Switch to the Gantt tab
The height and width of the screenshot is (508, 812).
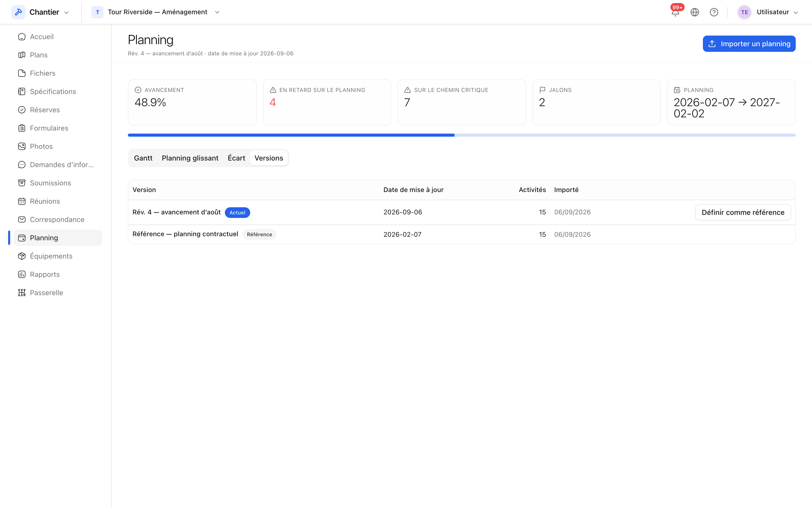click(143, 158)
